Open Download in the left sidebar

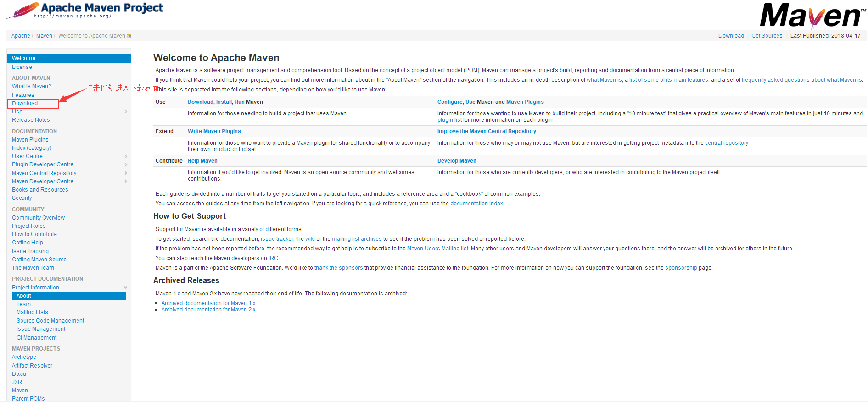pos(25,103)
